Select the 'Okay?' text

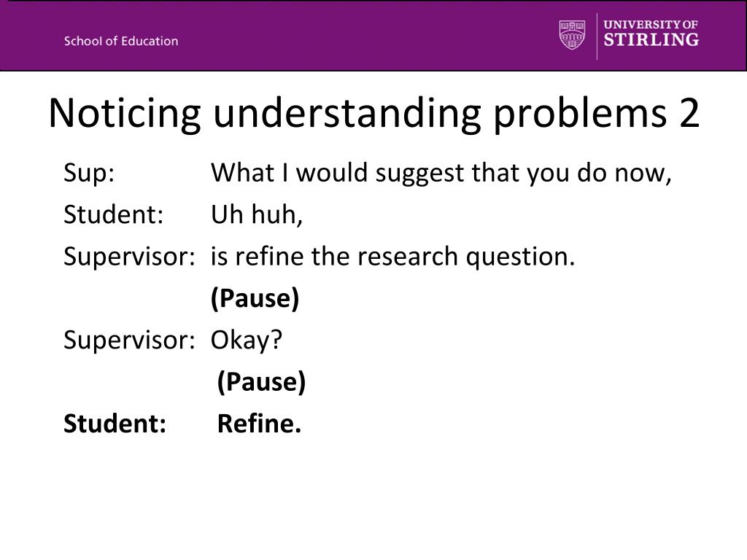(x=247, y=340)
